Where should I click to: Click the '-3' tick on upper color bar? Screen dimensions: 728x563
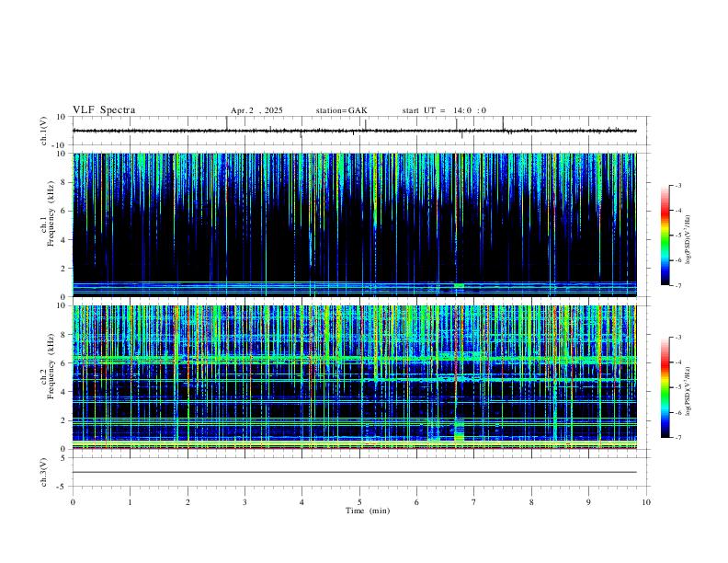click(677, 185)
